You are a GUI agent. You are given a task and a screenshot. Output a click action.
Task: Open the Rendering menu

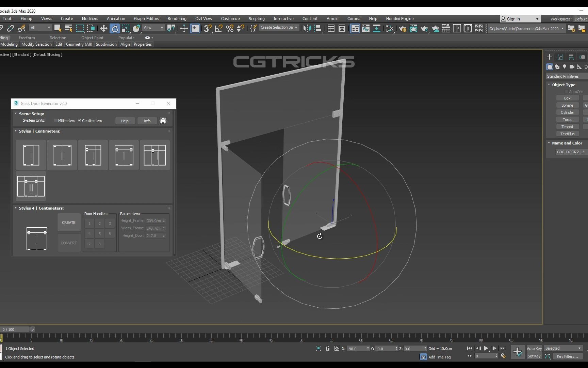pyautogui.click(x=177, y=19)
